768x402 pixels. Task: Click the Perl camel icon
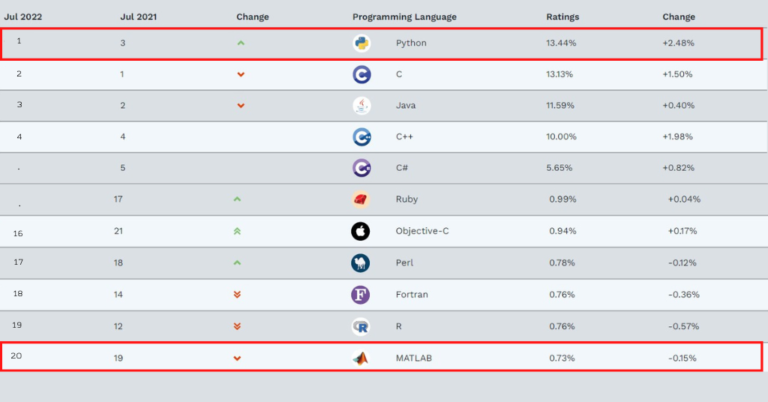tap(361, 263)
